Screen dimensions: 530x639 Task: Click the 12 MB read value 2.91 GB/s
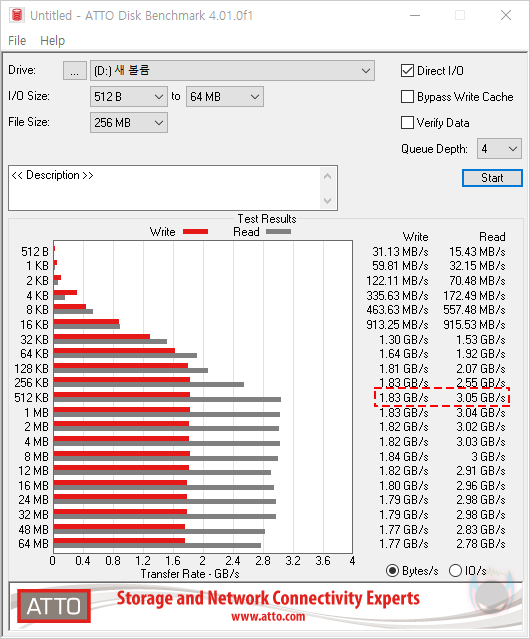(481, 471)
